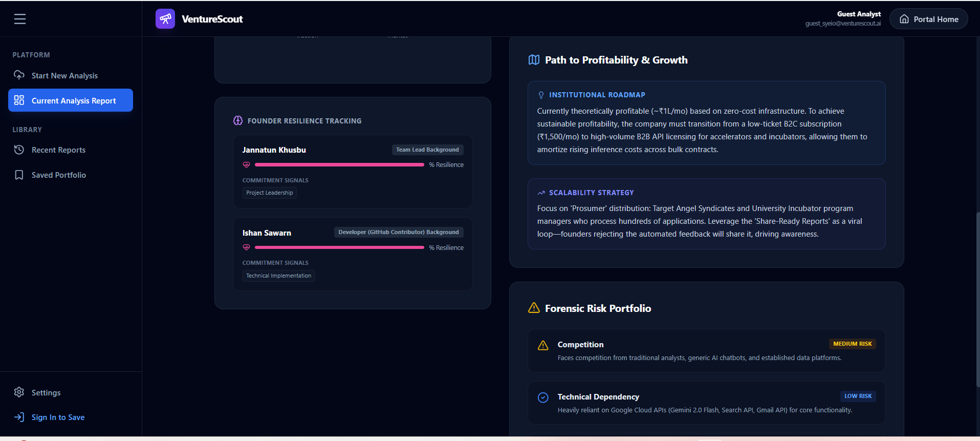
Task: Open Start New Analysis
Action: [71, 75]
